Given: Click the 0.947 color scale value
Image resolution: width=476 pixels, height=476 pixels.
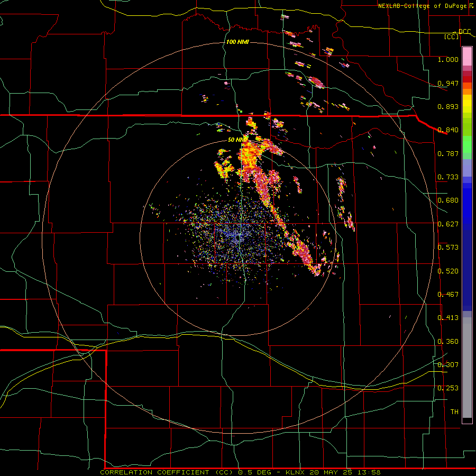Looking at the screenshot, I should tap(448, 83).
